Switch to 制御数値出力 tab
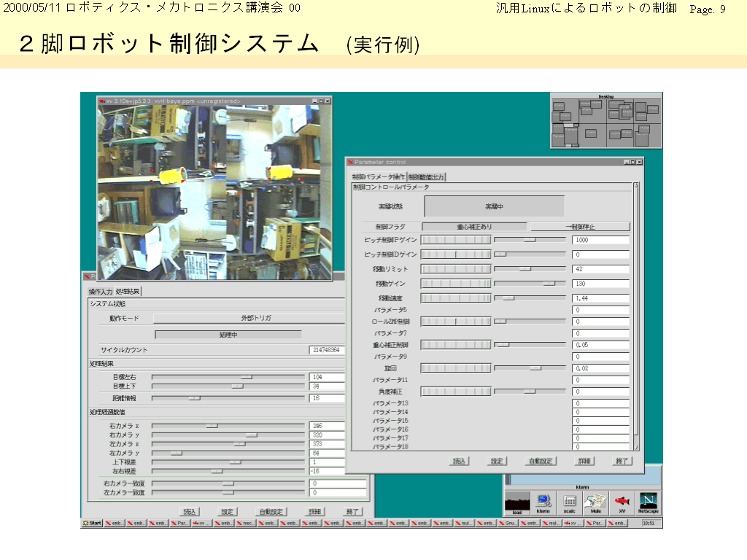Screen dimensions: 747x560 426,176
